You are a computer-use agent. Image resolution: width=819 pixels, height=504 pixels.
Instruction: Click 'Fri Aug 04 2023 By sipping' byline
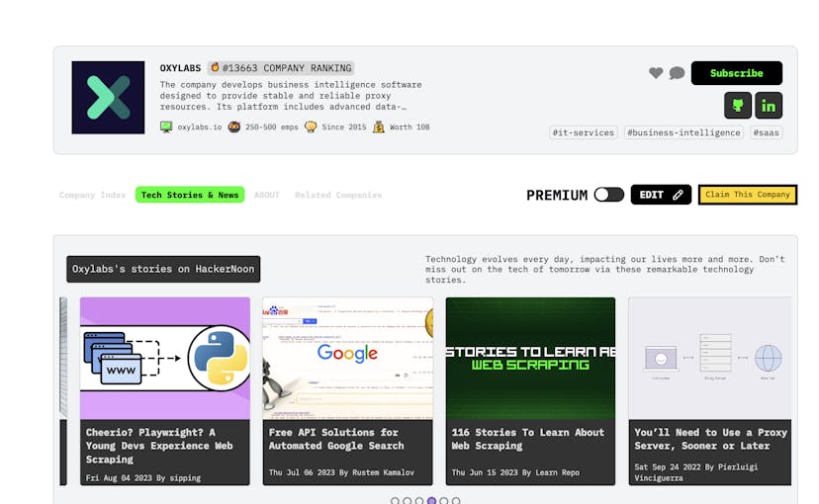[x=143, y=478]
